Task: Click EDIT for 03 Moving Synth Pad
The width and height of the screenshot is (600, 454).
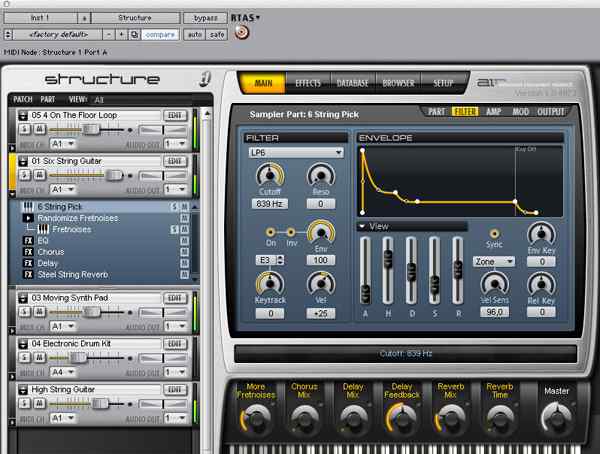Action: (x=175, y=299)
